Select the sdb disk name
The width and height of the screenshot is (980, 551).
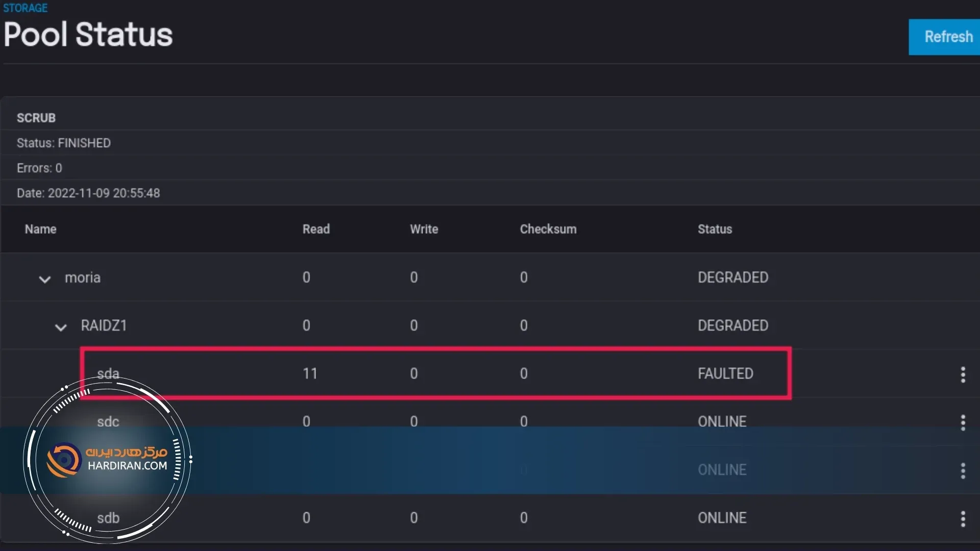point(108,518)
